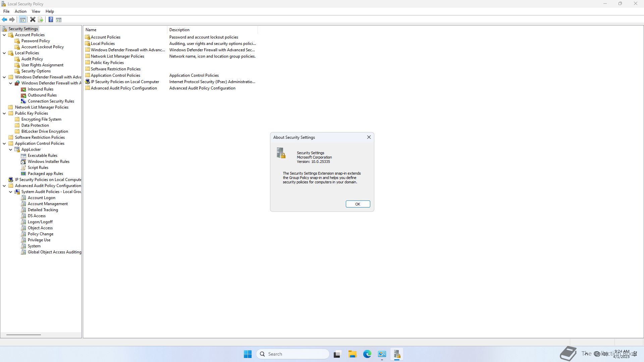Select Public Key Policies row in list pane
644x362 pixels.
click(x=170, y=63)
